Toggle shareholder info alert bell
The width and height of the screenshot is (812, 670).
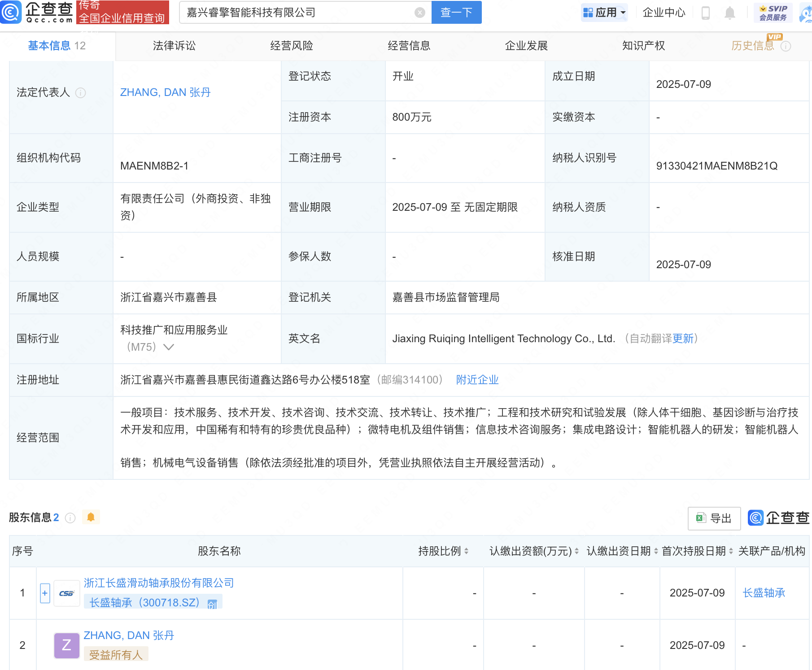tap(91, 517)
